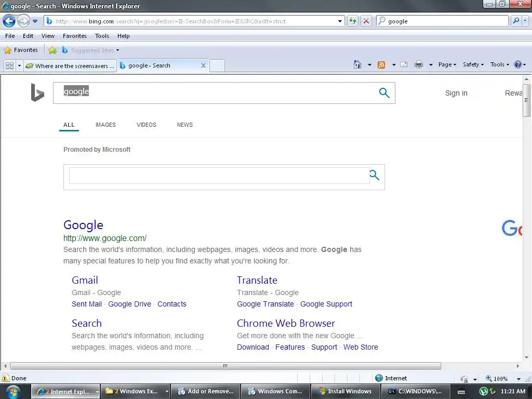The width and height of the screenshot is (532, 399).
Task: Click the Bing logo
Action: point(37,92)
